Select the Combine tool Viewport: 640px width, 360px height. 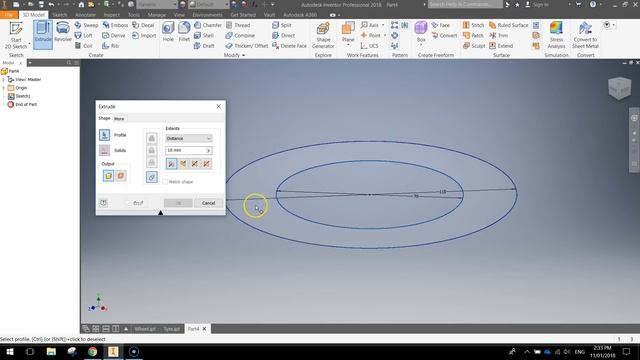pos(240,36)
